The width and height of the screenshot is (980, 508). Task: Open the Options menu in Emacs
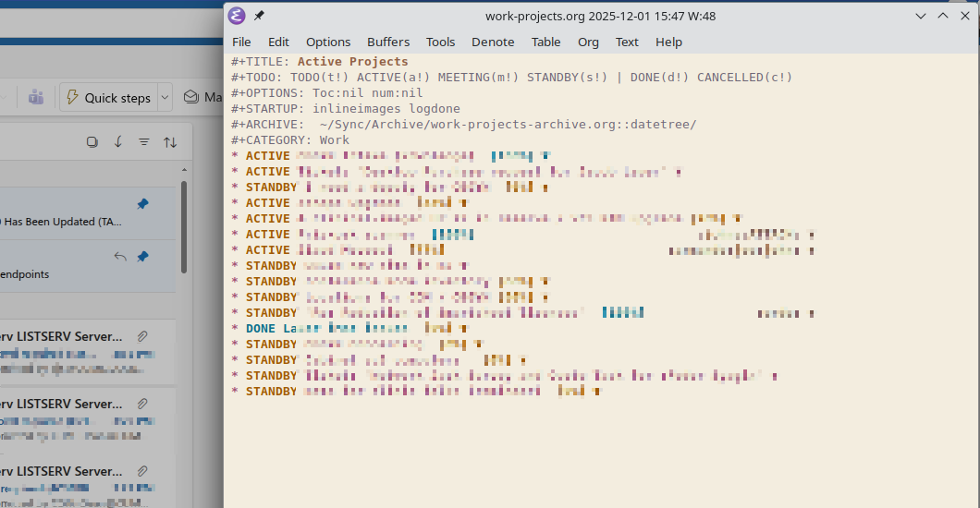tap(328, 42)
